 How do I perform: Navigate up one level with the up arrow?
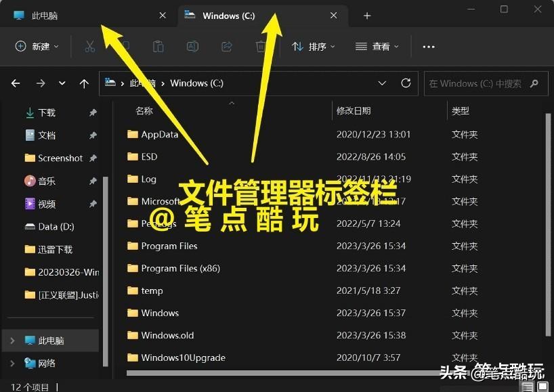(83, 83)
